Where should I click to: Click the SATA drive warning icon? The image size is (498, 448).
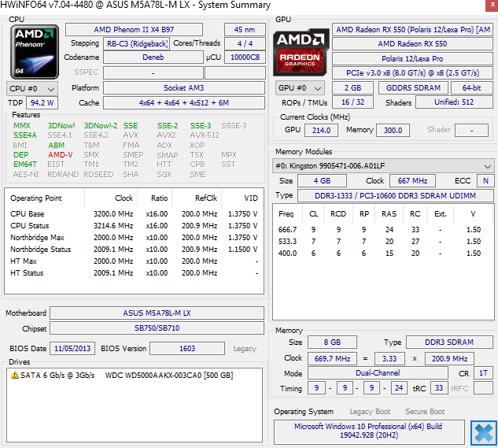[15, 376]
